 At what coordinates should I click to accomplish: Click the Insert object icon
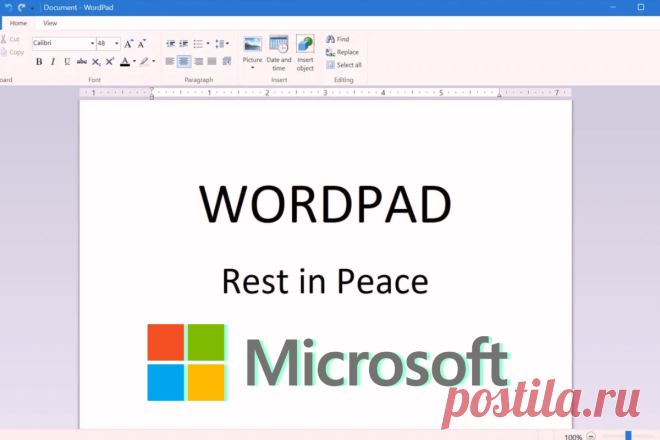[x=305, y=53]
